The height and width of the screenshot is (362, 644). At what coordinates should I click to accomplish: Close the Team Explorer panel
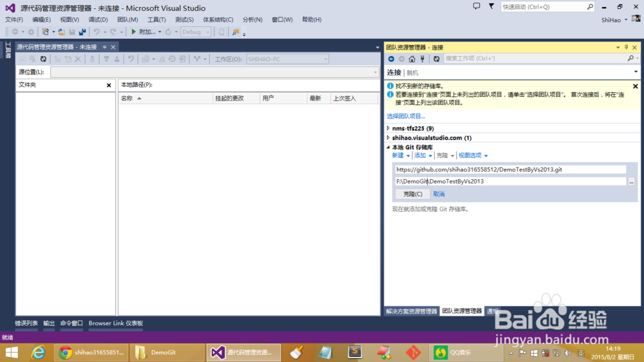click(634, 47)
